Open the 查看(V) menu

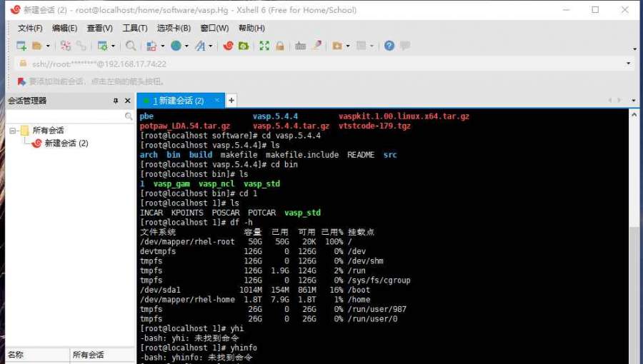(x=99, y=29)
